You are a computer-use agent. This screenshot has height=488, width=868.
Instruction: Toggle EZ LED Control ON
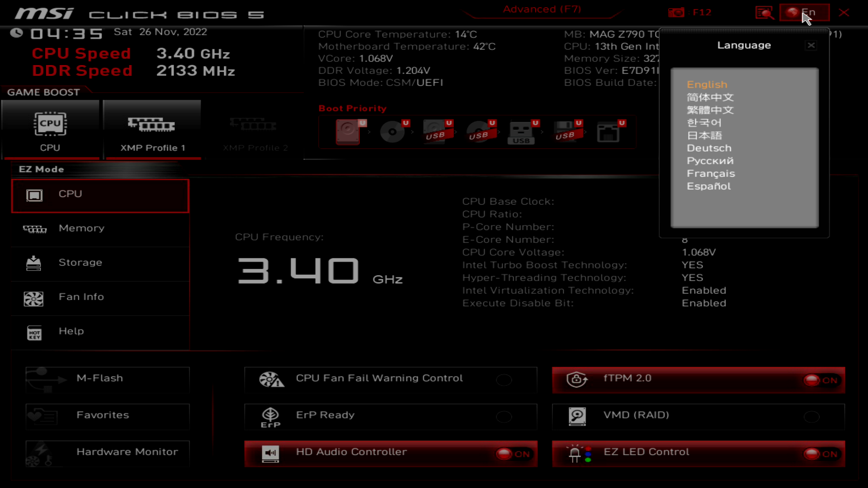point(821,454)
